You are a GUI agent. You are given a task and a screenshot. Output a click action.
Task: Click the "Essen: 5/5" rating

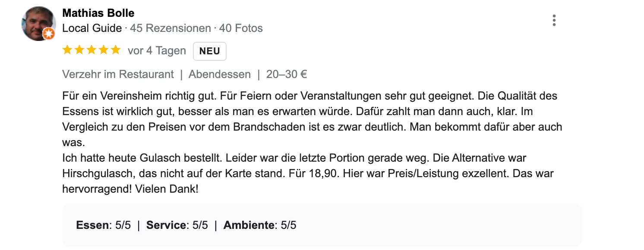(x=103, y=225)
